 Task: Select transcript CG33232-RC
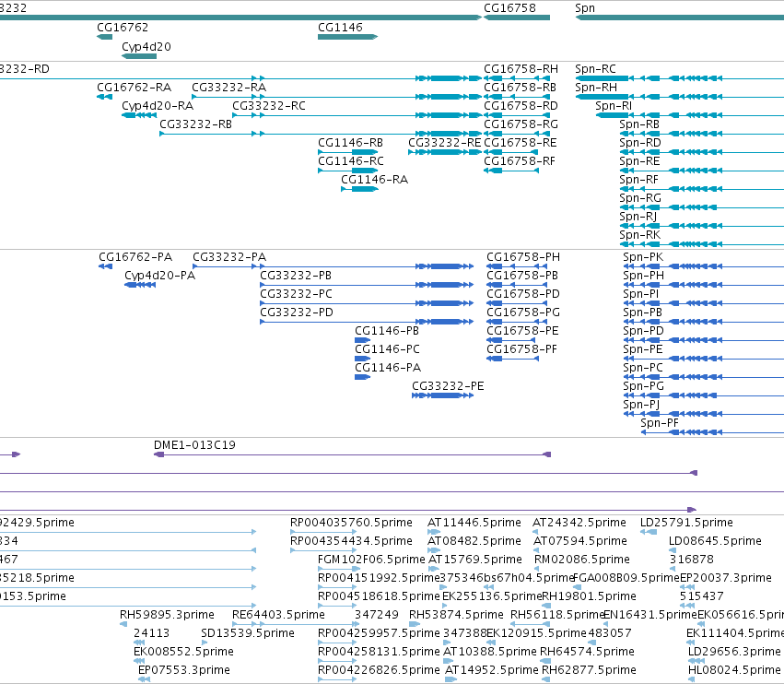269,106
